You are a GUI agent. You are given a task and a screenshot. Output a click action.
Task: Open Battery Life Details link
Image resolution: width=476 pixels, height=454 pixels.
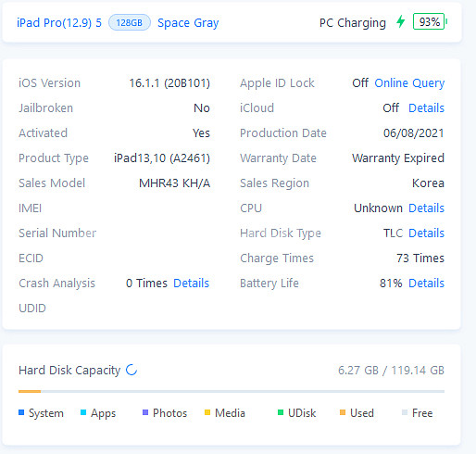tap(426, 284)
